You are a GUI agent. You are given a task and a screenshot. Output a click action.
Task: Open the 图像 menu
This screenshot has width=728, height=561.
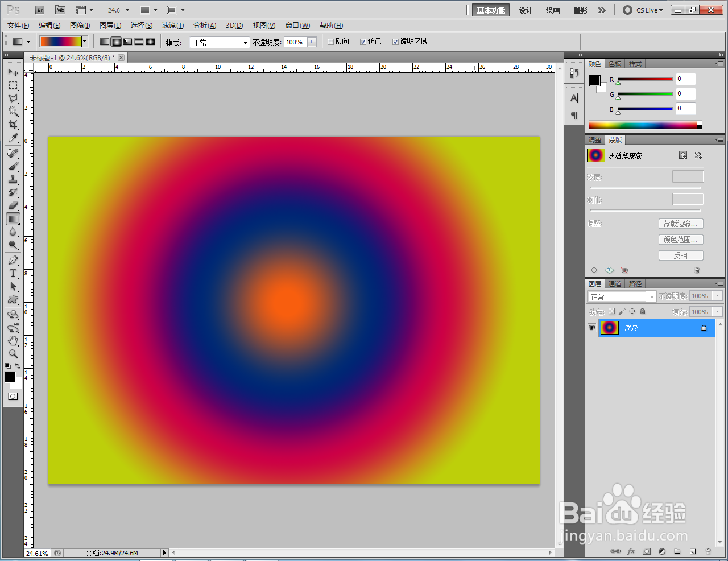80,26
